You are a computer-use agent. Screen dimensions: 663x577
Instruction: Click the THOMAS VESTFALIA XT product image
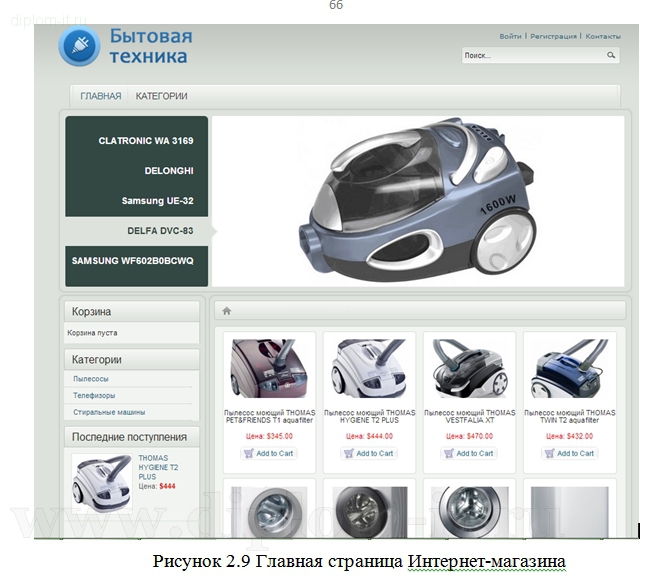tap(469, 367)
